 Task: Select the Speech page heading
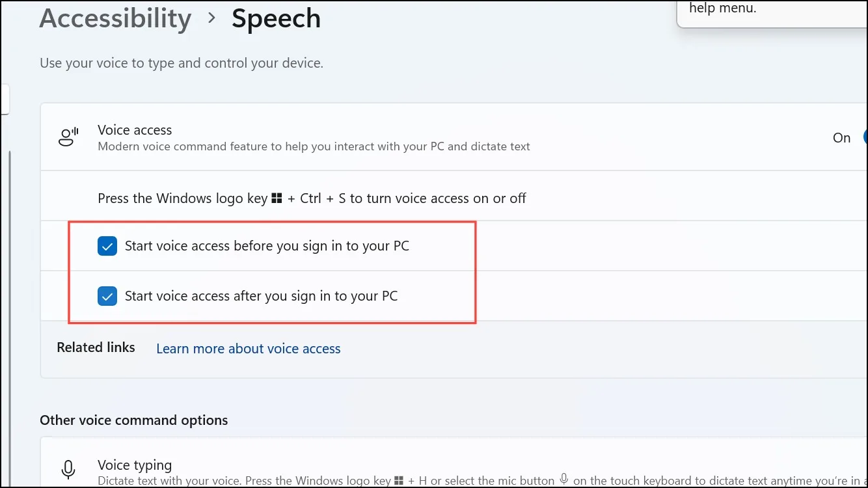coord(277,18)
